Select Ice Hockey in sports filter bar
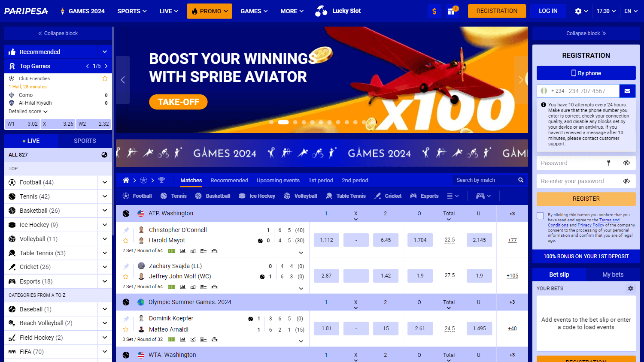The image size is (644, 362). click(x=257, y=196)
